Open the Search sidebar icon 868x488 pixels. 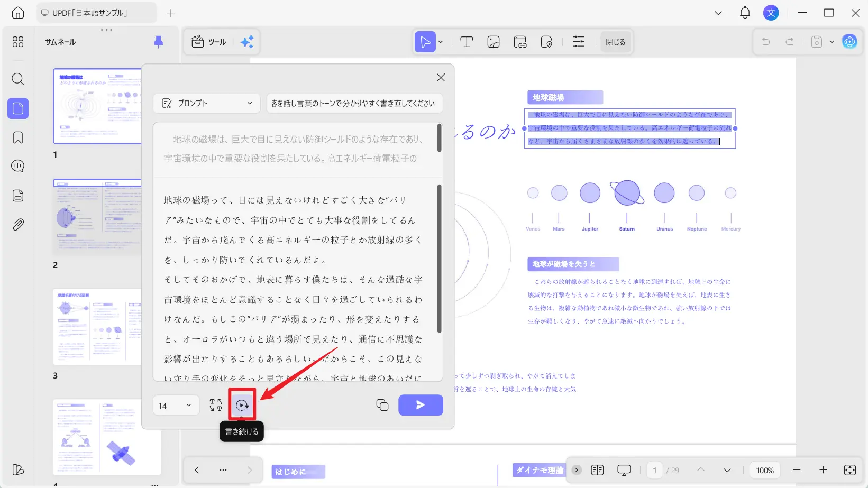(17, 79)
